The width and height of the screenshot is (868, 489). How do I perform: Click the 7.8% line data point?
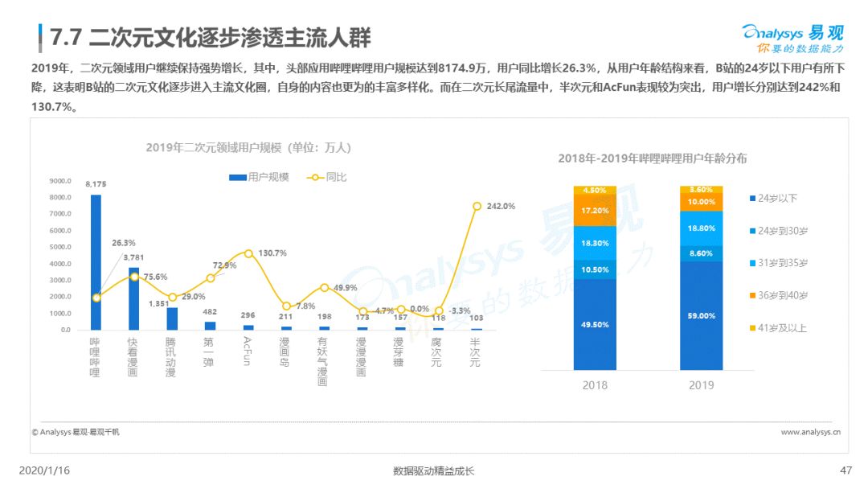click(x=286, y=306)
